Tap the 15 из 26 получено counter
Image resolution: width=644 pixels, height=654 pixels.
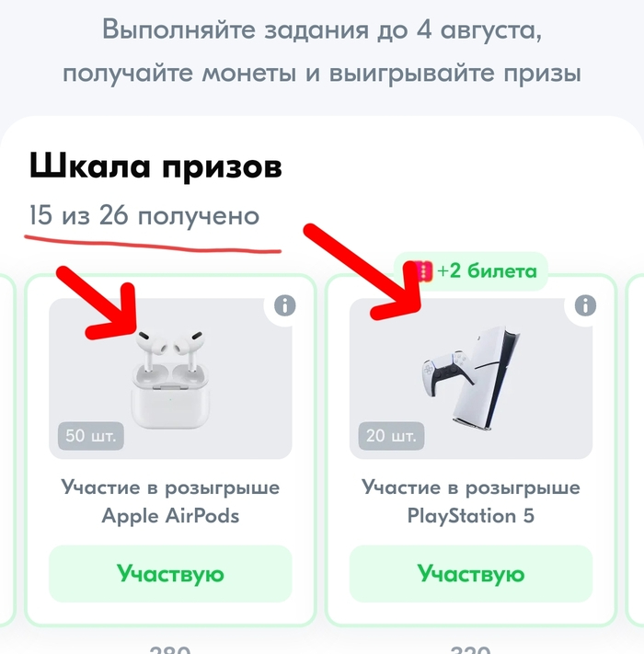(x=144, y=215)
